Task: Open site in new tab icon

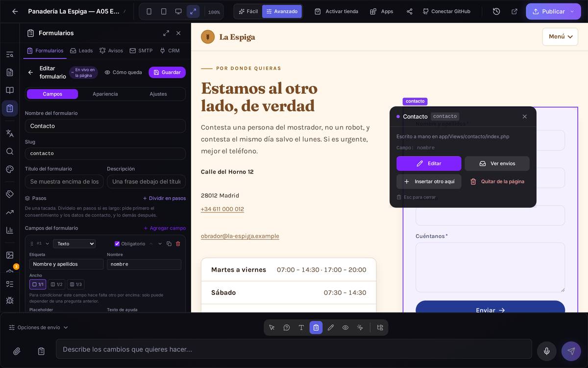Action: 514,11
